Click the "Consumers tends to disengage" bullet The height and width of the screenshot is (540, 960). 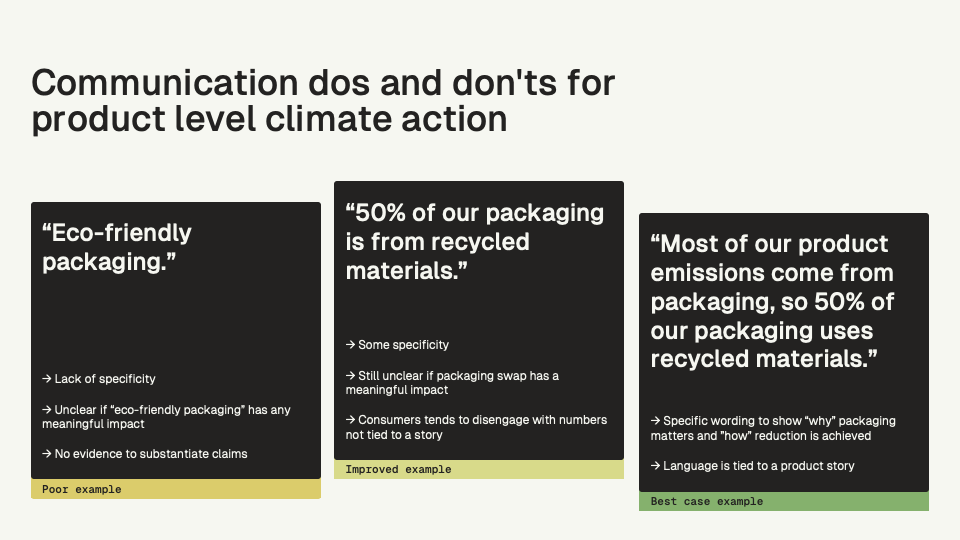(x=476, y=427)
